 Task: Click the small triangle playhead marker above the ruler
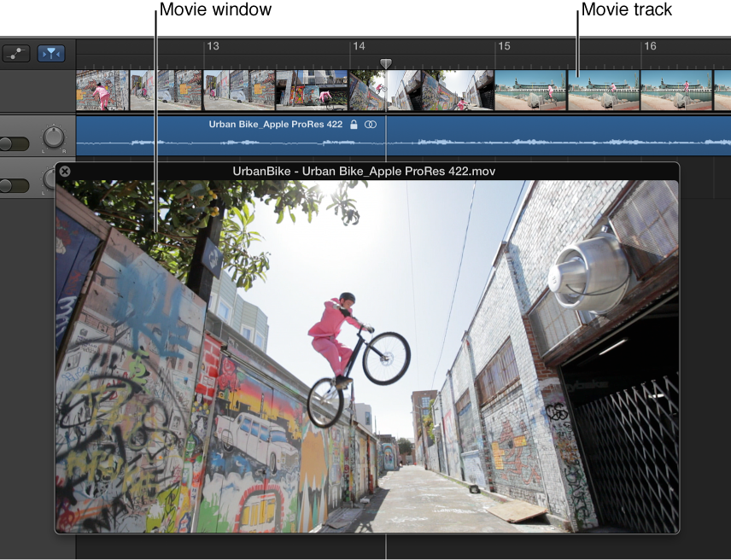[386, 62]
